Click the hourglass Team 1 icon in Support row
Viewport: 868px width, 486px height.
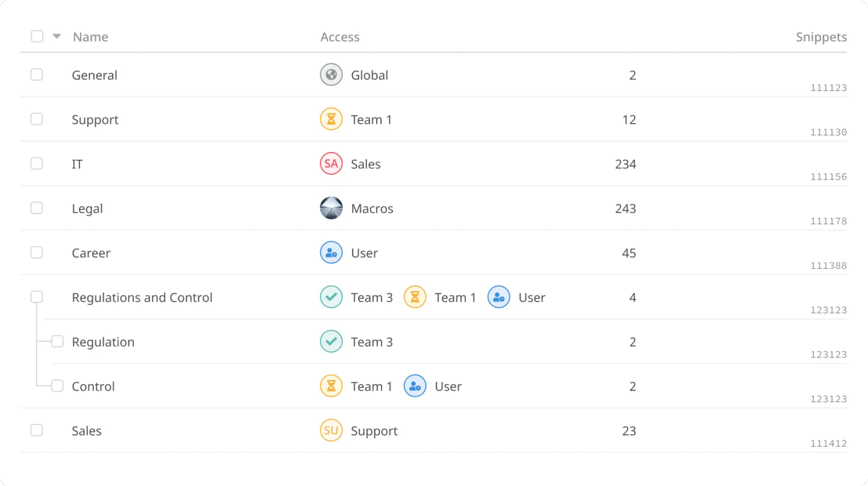tap(331, 119)
